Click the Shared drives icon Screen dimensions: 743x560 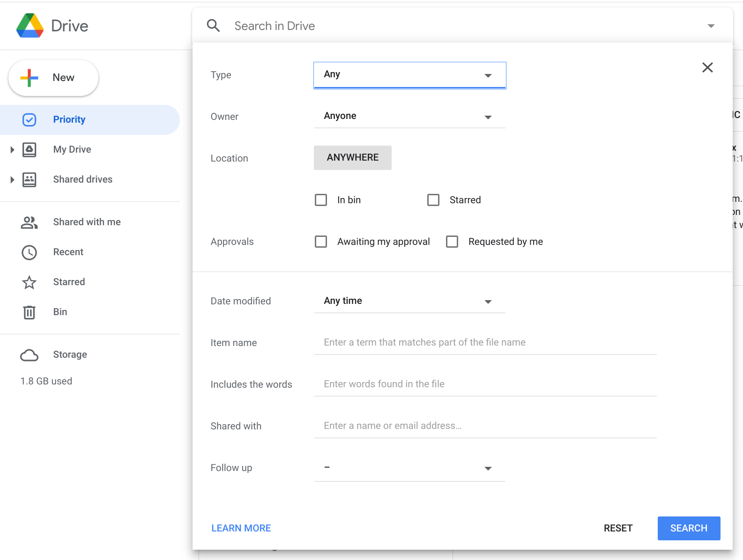(29, 180)
